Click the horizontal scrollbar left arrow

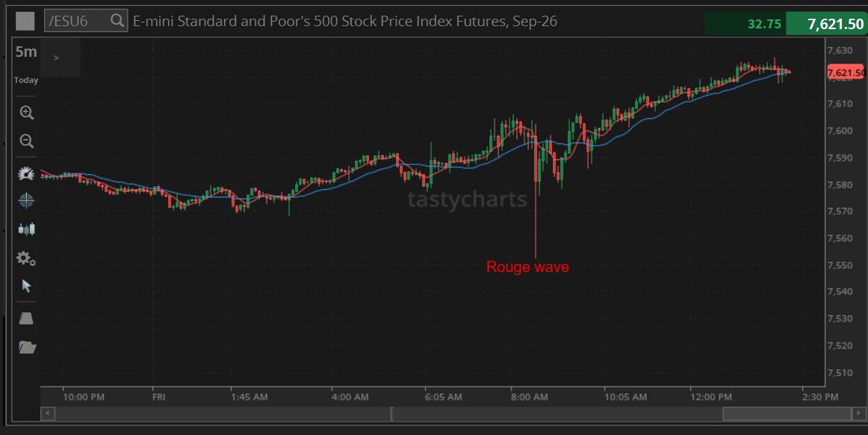[48, 413]
